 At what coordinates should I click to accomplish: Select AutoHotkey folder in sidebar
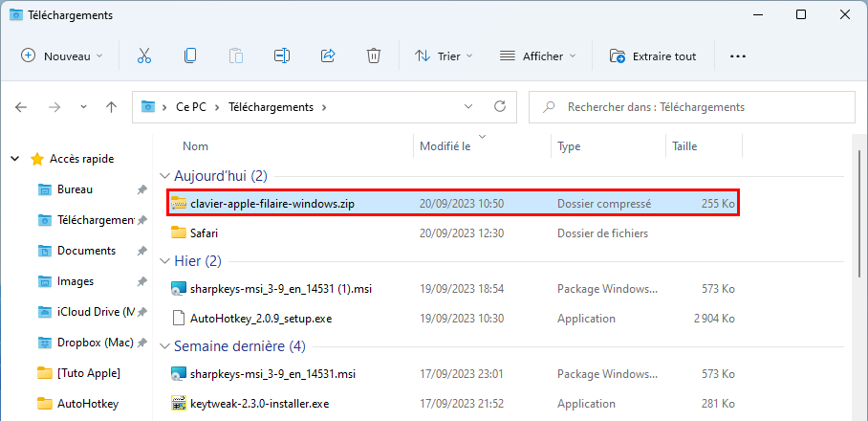click(86, 403)
